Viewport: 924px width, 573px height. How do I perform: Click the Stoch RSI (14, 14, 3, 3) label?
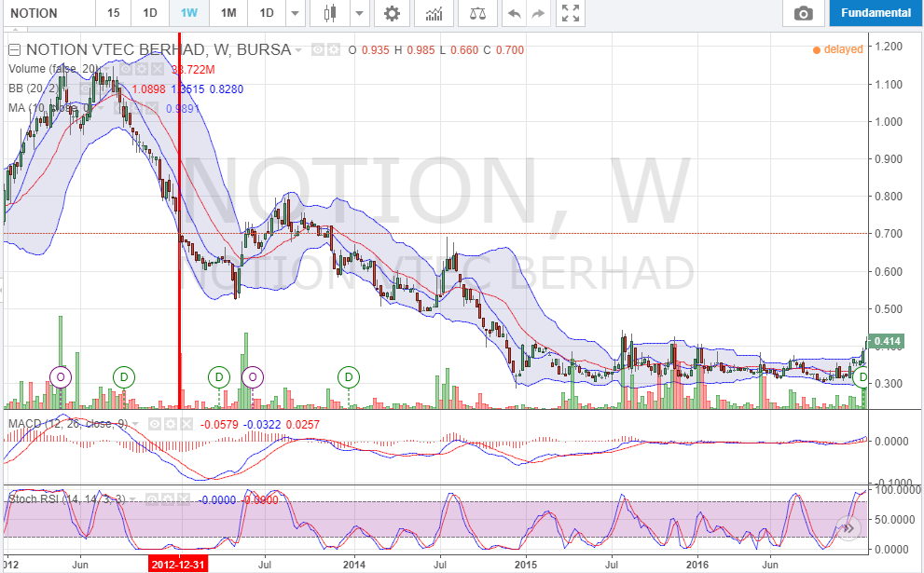[66, 499]
